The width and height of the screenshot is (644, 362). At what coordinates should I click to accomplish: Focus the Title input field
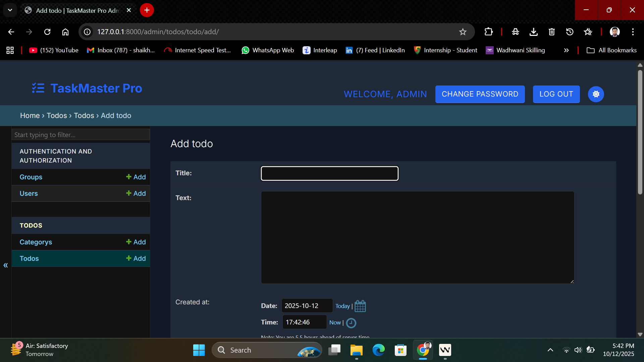[x=330, y=174]
